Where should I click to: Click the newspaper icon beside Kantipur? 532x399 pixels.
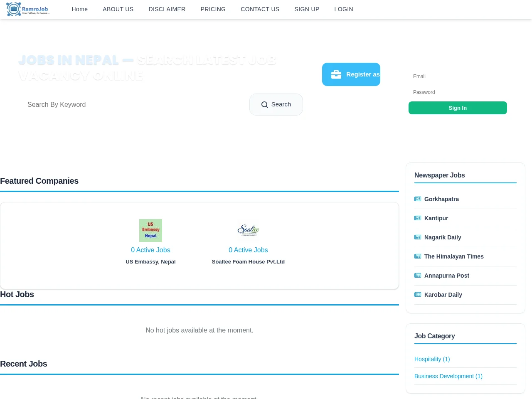click(x=418, y=218)
